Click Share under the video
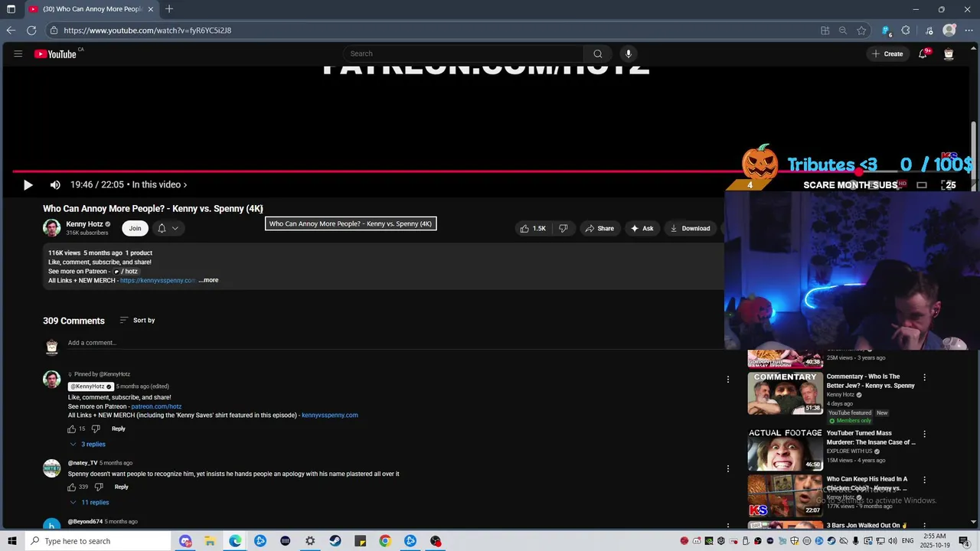The height and width of the screenshot is (551, 980). [x=599, y=228]
